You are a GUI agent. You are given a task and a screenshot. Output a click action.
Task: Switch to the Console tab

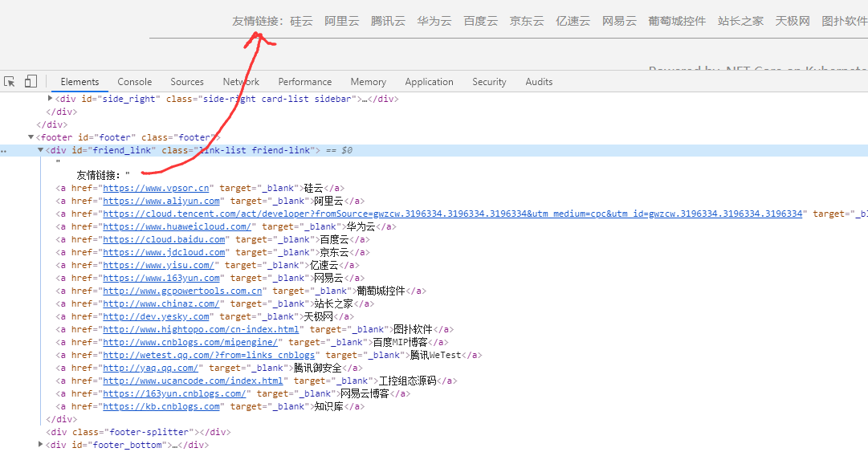coord(134,82)
